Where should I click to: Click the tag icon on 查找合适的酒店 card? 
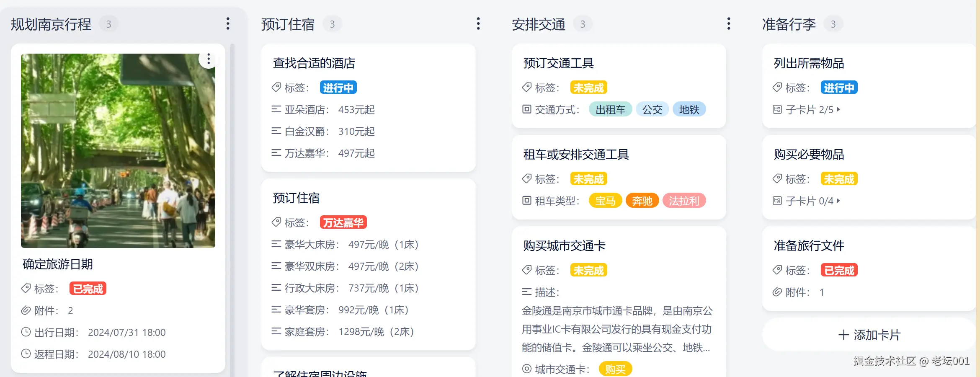click(276, 87)
